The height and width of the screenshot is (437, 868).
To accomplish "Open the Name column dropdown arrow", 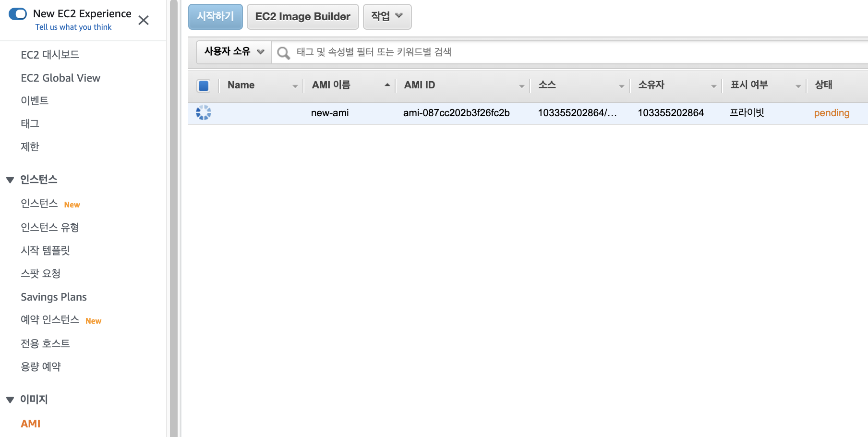I will pyautogui.click(x=295, y=86).
